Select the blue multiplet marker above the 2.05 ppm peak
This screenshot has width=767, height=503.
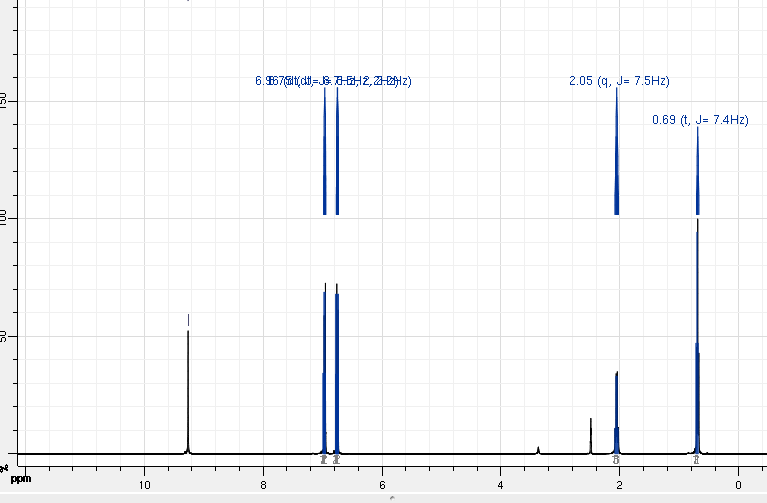point(617,152)
